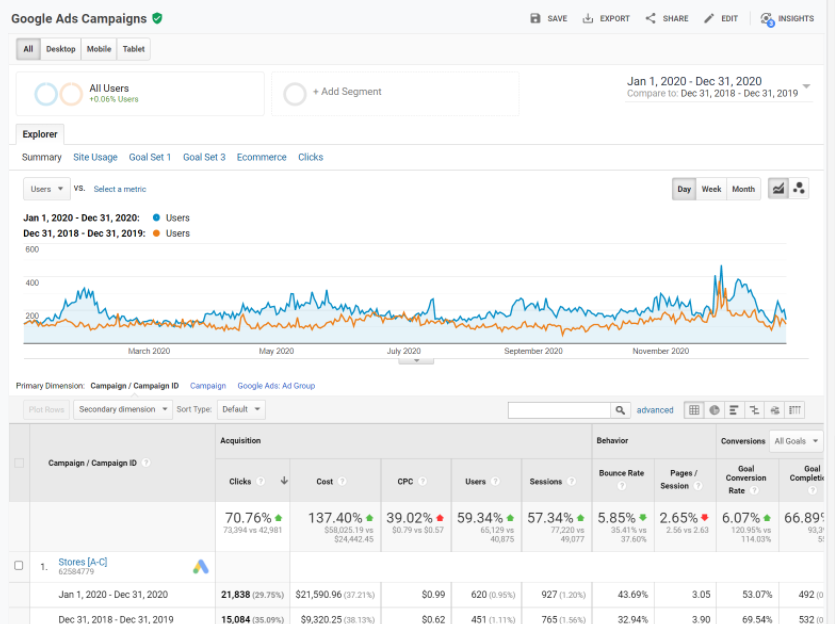
Task: Select the All devices filter
Action: pyautogui.click(x=28, y=49)
